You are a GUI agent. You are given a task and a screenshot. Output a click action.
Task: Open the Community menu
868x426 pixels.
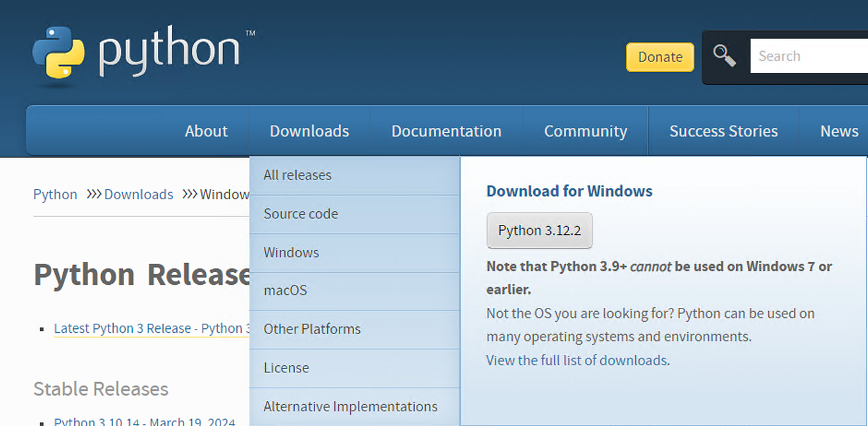(585, 130)
